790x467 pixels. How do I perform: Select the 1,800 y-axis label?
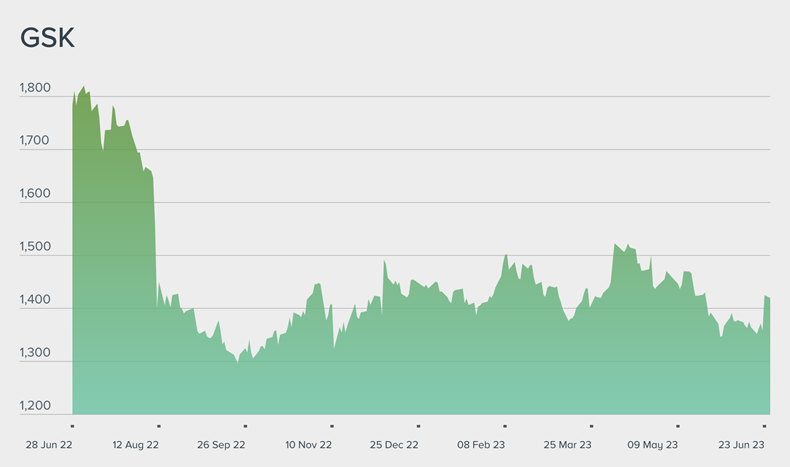coord(35,89)
